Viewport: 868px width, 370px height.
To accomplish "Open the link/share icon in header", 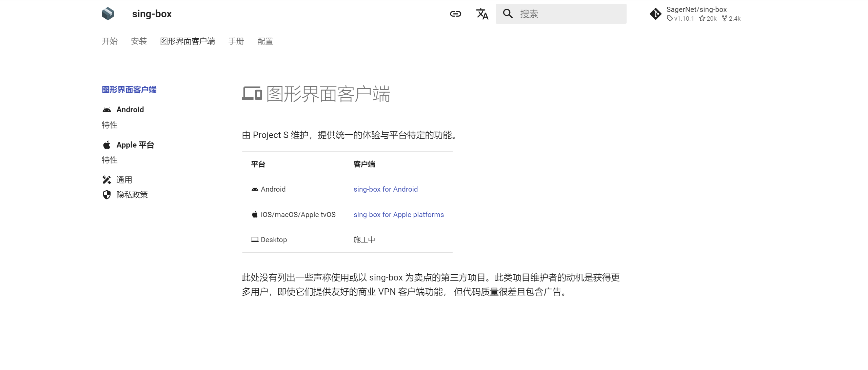I will pyautogui.click(x=455, y=14).
